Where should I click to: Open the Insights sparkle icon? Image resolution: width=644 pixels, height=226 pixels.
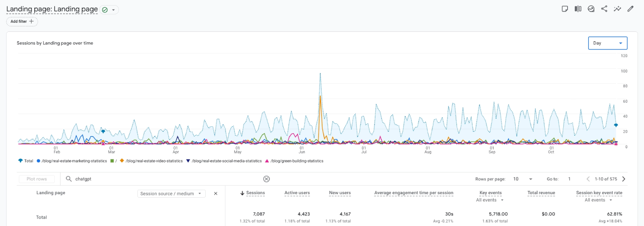tap(617, 9)
